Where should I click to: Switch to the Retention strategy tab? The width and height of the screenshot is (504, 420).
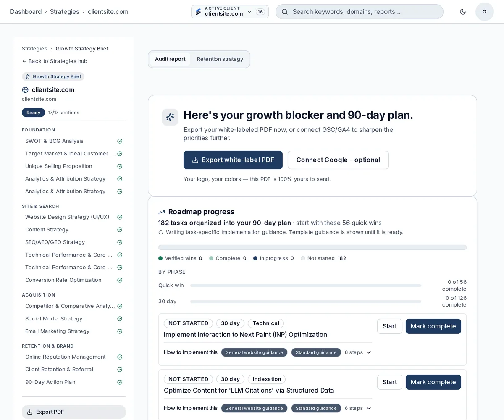tap(220, 59)
